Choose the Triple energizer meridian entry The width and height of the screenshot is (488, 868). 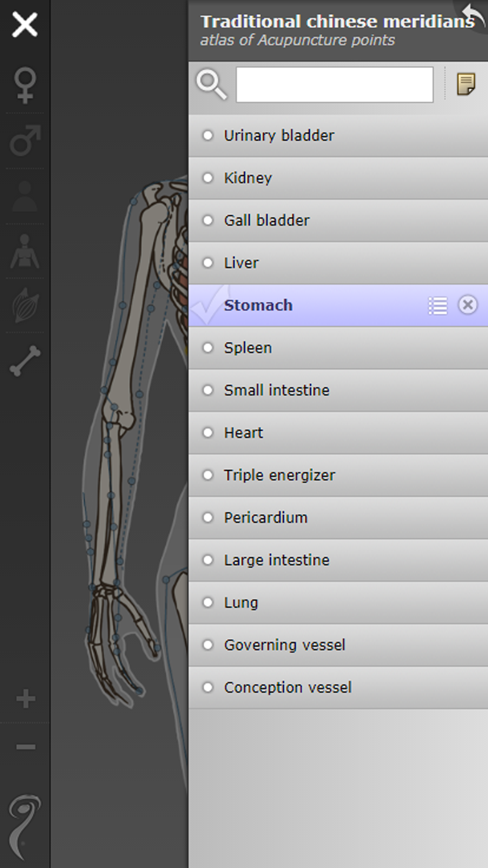pos(279,475)
